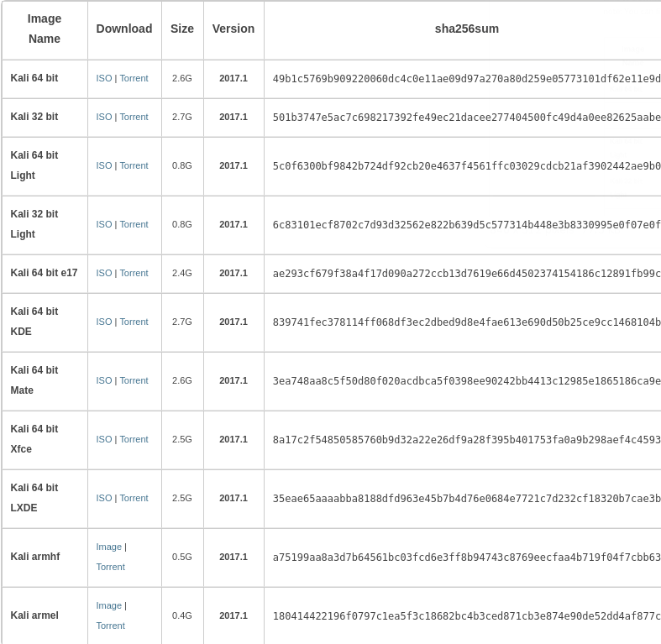Open the Kali 64 bit Xfce Torrent
Image resolution: width=661 pixels, height=644 pixels.
click(x=134, y=440)
